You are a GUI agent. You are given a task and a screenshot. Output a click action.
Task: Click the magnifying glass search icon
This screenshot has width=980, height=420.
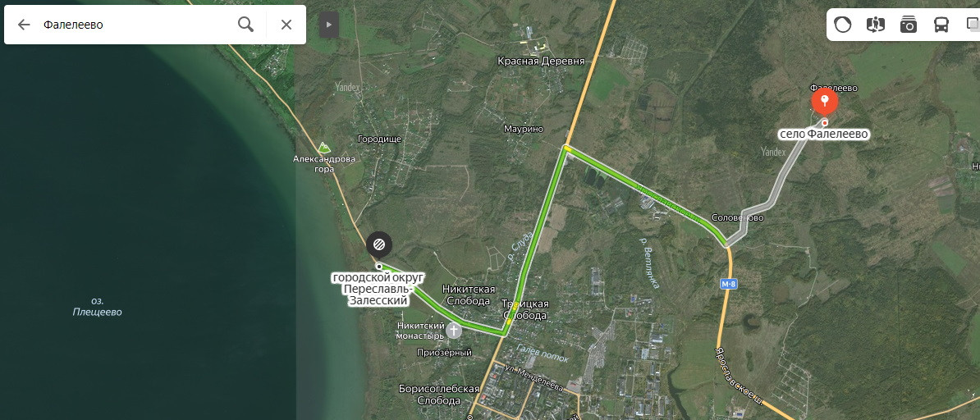pos(246,25)
